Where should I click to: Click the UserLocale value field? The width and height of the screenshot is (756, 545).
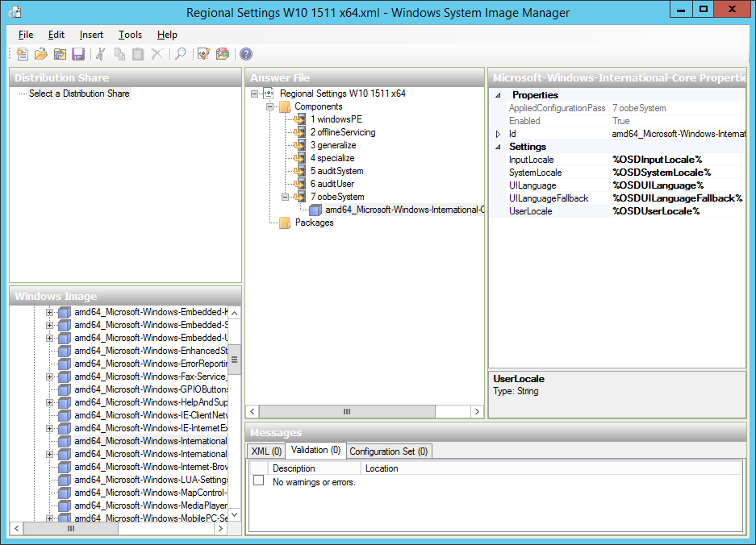coord(678,211)
